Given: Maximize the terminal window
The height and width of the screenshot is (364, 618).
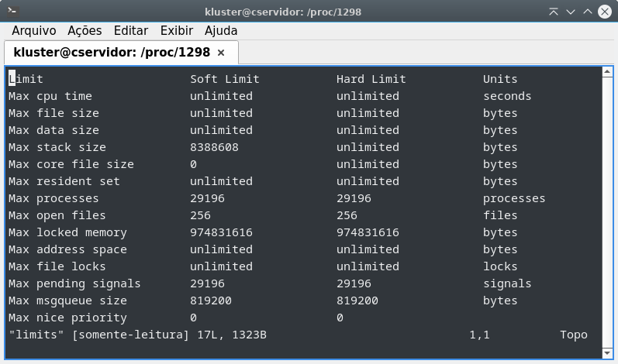Looking at the screenshot, I should pyautogui.click(x=587, y=12).
